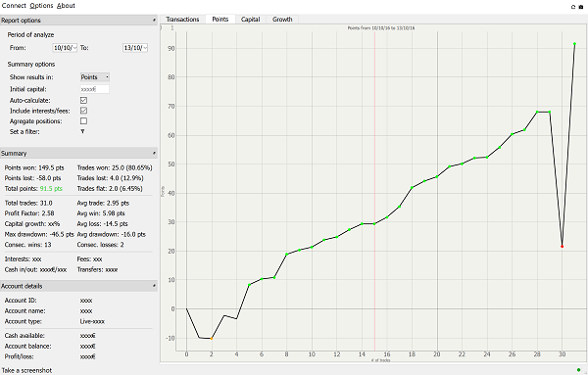Click Avg win: 5.98 pts text

101,213
